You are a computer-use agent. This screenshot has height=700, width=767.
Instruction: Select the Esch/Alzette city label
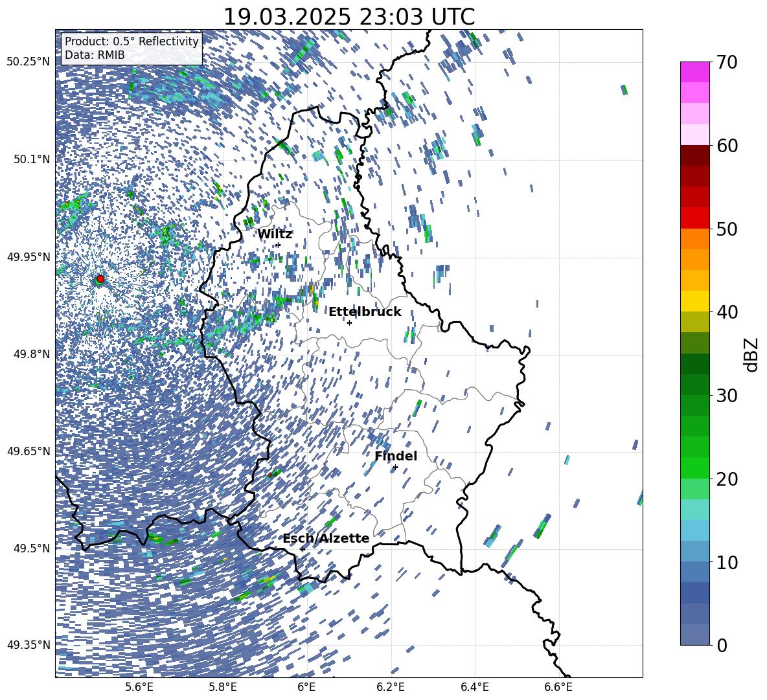pyautogui.click(x=326, y=539)
